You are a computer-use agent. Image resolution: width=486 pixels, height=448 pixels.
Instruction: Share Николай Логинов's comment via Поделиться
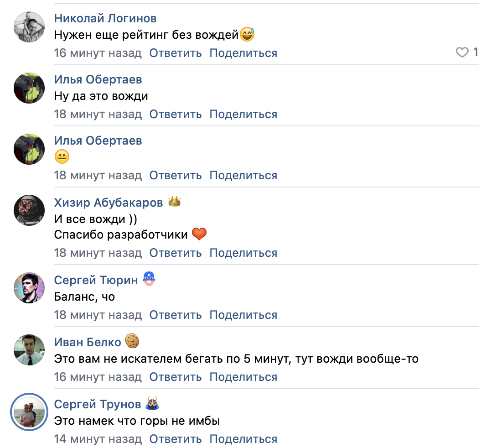point(243,53)
